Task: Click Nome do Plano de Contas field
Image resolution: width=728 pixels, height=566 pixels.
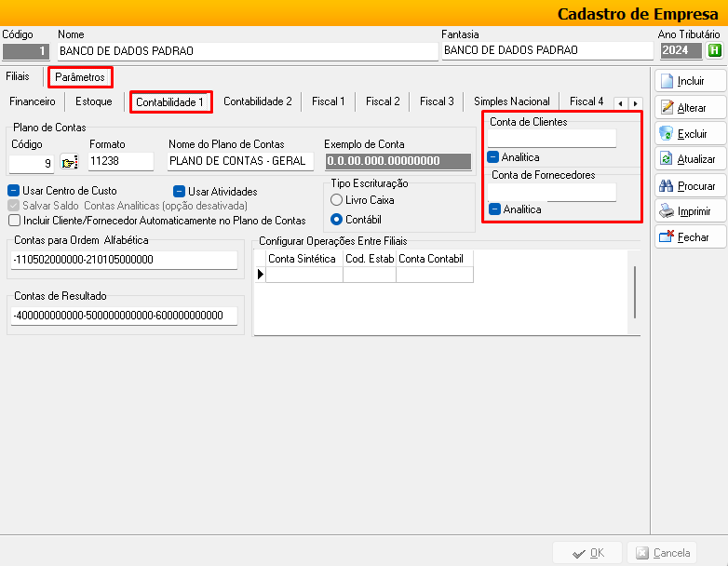Action: 240,161
